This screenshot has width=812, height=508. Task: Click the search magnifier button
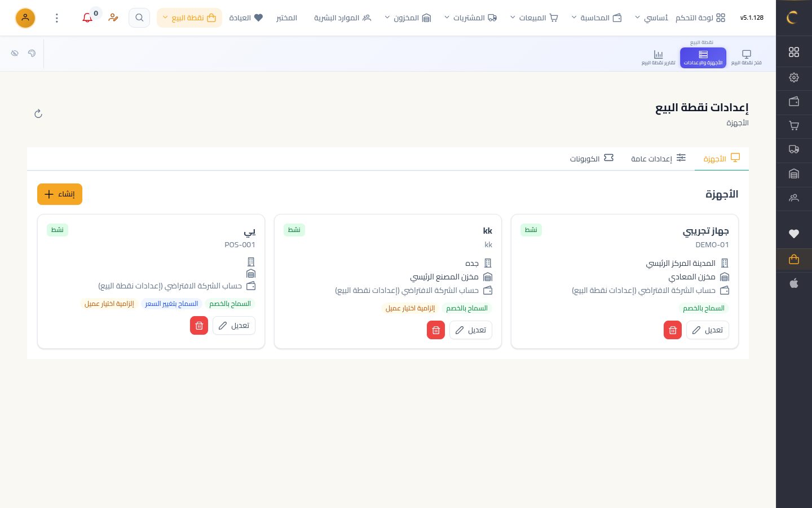pyautogui.click(x=139, y=18)
